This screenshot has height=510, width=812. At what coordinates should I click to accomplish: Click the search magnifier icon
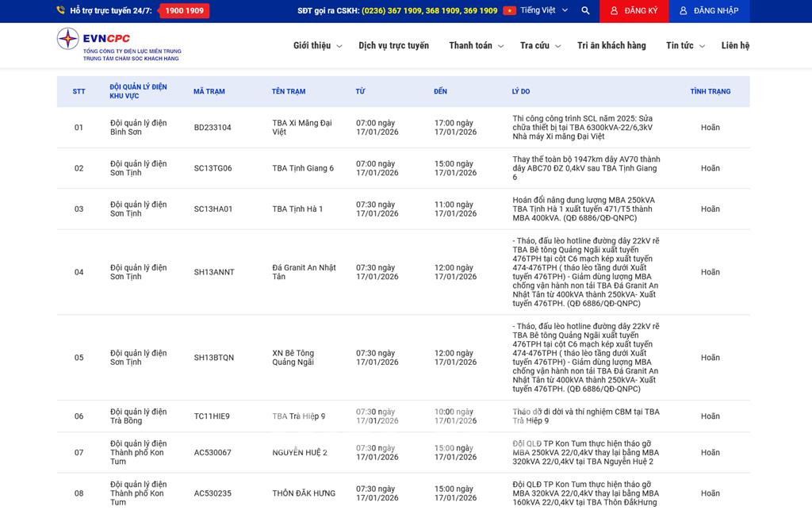point(585,11)
